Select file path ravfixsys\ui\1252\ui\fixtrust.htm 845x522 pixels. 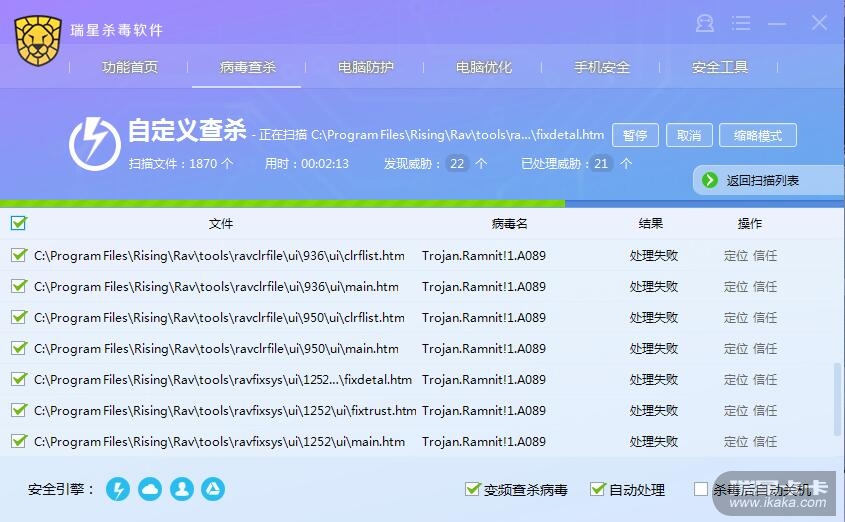point(225,410)
